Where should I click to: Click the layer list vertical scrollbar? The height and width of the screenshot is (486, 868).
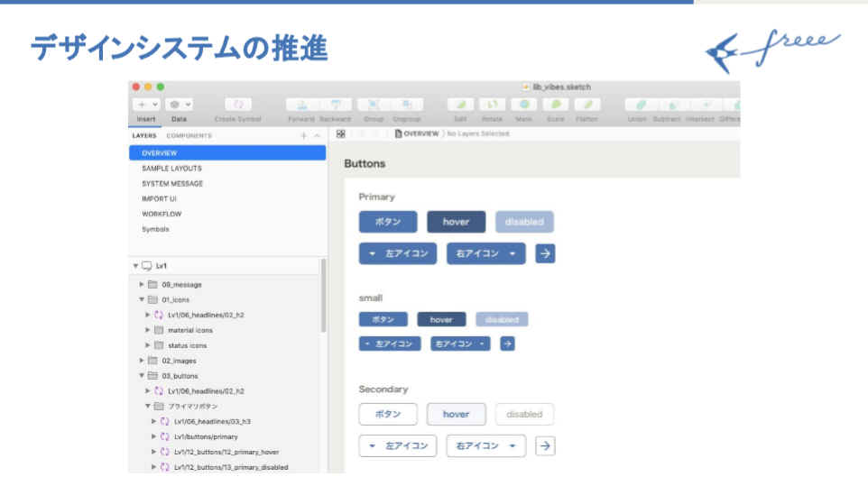point(323,298)
